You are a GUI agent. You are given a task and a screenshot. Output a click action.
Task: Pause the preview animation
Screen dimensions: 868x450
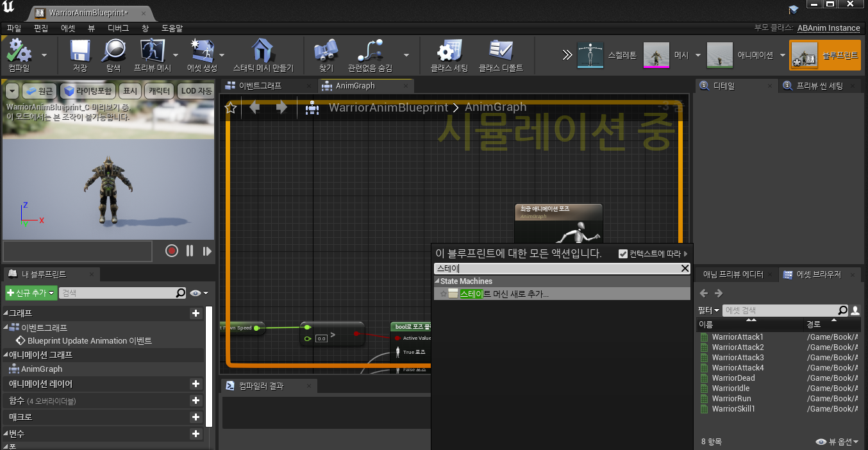pos(190,251)
